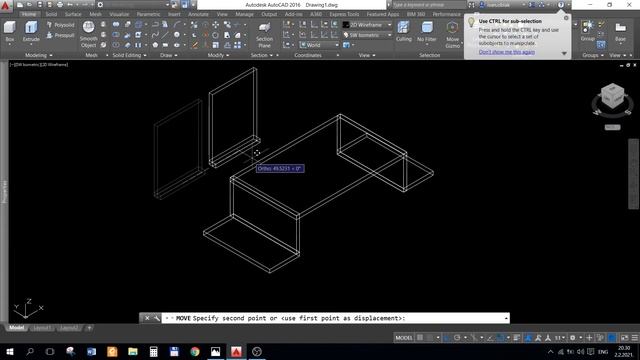The image size is (640, 360).
Task: Expand the Section panel dropdown
Action: [x=262, y=55]
